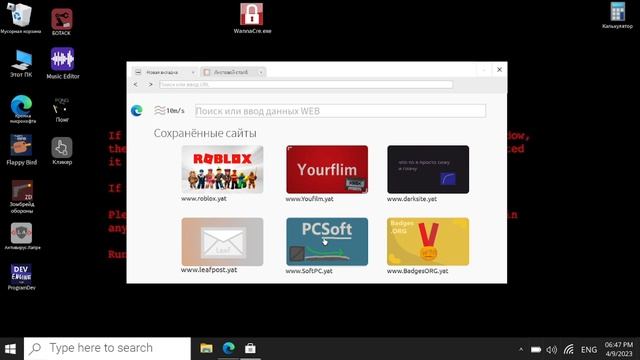The width and height of the screenshot is (640, 360).
Task: Open the second tab's dropdown arrow
Action: point(260,73)
